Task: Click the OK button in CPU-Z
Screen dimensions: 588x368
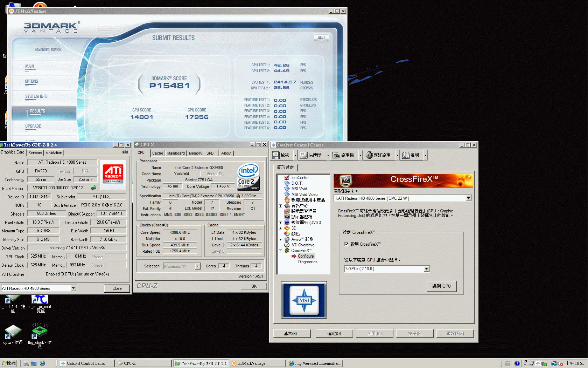Action: pos(254,286)
